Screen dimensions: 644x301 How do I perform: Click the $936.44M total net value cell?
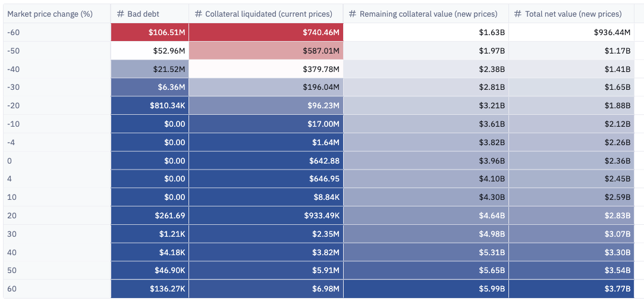(571, 32)
